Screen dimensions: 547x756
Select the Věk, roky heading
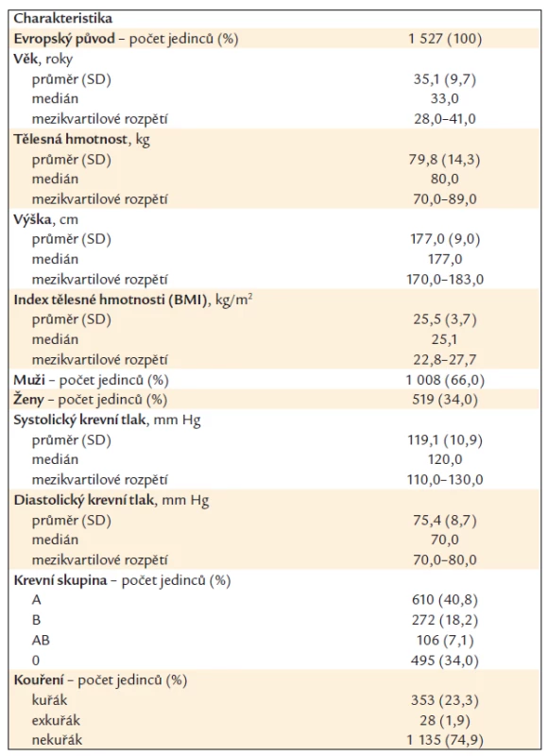pyautogui.click(x=43, y=59)
